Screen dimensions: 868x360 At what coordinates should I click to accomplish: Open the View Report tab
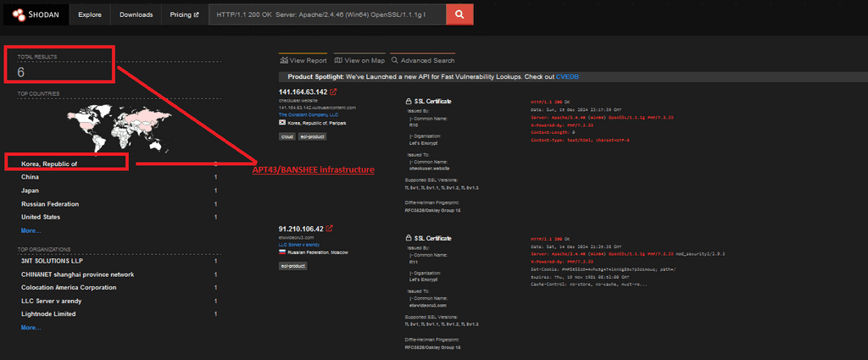click(x=303, y=60)
